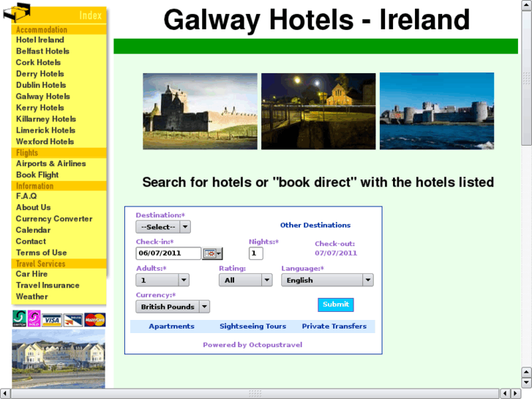Open the F.A.Q page
The width and height of the screenshot is (532, 399).
(26, 196)
